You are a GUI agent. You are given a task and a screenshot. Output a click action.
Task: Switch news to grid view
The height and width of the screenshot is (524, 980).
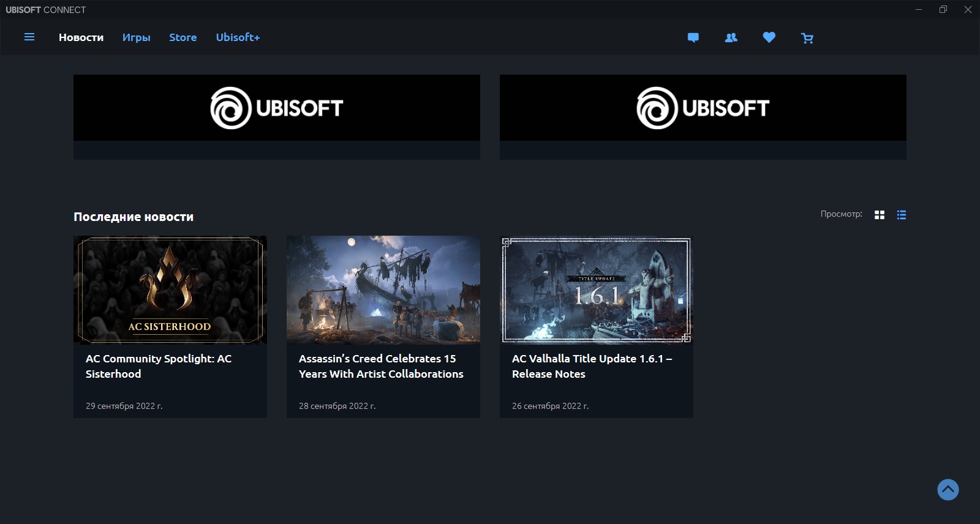pyautogui.click(x=880, y=215)
